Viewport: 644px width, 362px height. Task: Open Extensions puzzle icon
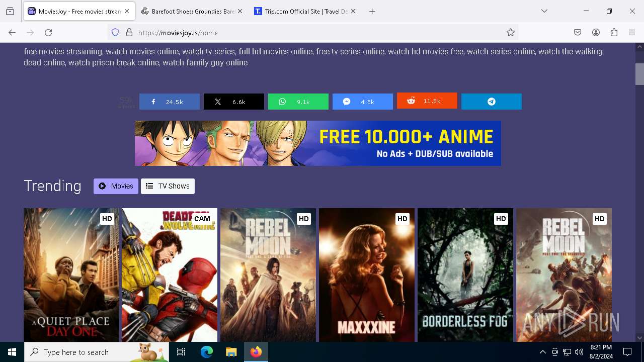614,33
